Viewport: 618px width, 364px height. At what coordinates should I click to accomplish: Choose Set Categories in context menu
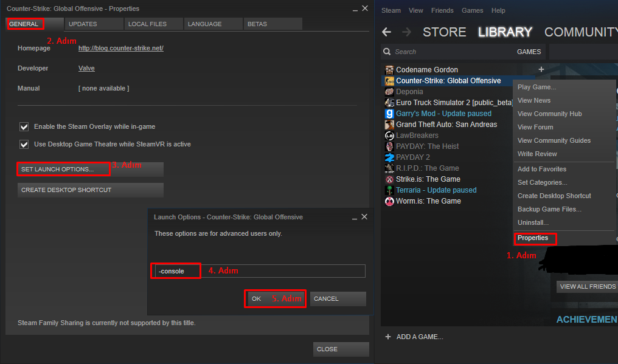click(564, 182)
